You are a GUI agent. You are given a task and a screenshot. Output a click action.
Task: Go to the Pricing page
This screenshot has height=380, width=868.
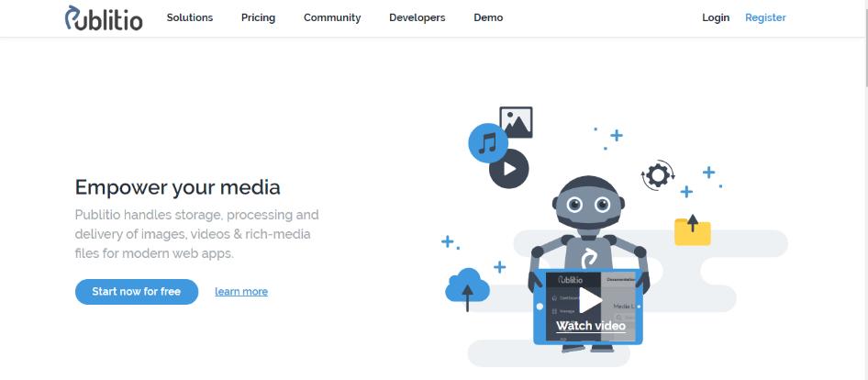point(258,17)
